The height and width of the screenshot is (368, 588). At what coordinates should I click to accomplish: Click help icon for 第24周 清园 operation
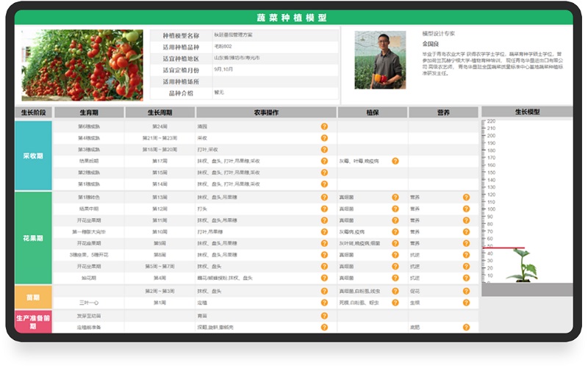pyautogui.click(x=324, y=126)
